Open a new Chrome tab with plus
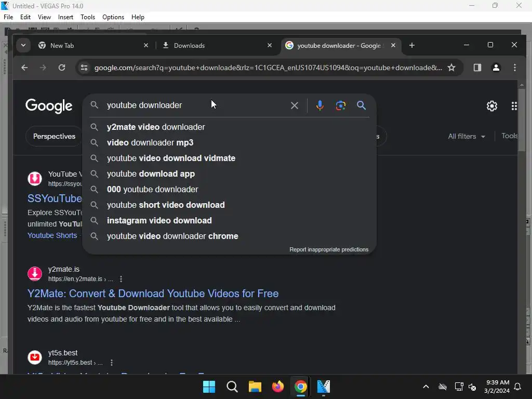 (x=412, y=46)
